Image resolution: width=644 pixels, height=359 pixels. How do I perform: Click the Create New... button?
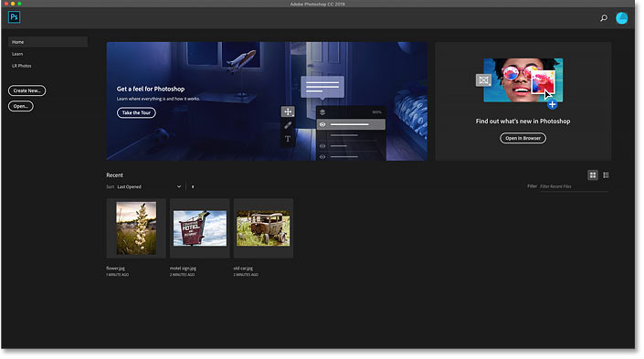27,90
